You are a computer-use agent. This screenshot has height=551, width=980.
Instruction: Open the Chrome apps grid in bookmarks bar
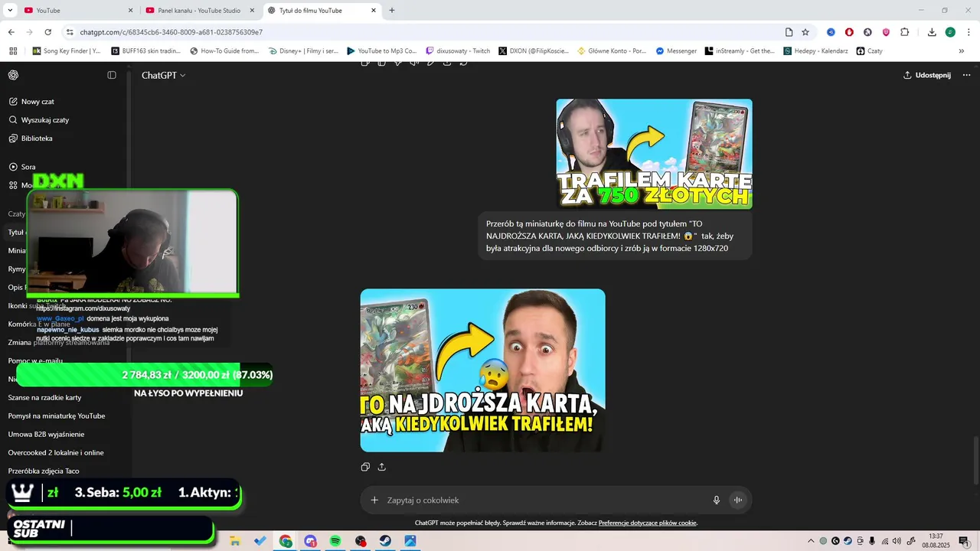click(x=13, y=51)
